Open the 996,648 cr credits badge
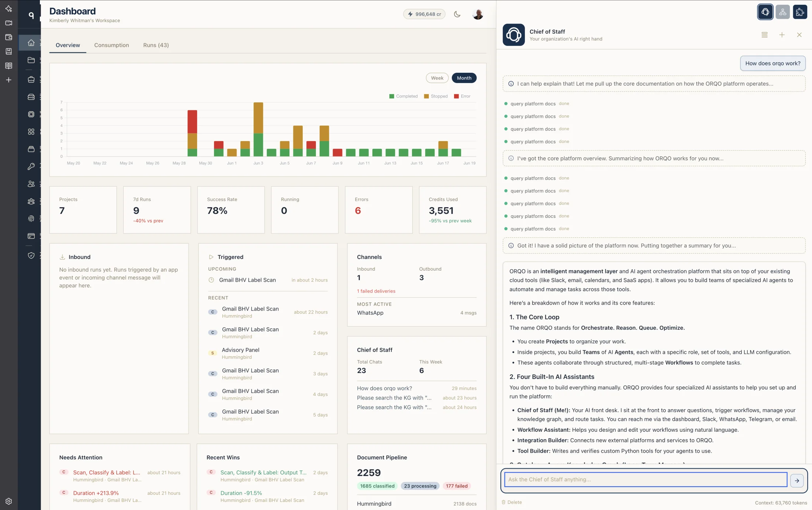 point(424,14)
